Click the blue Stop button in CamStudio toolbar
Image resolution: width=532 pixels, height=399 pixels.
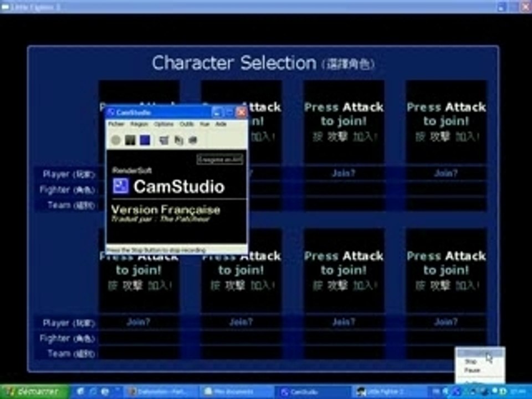tap(145, 140)
